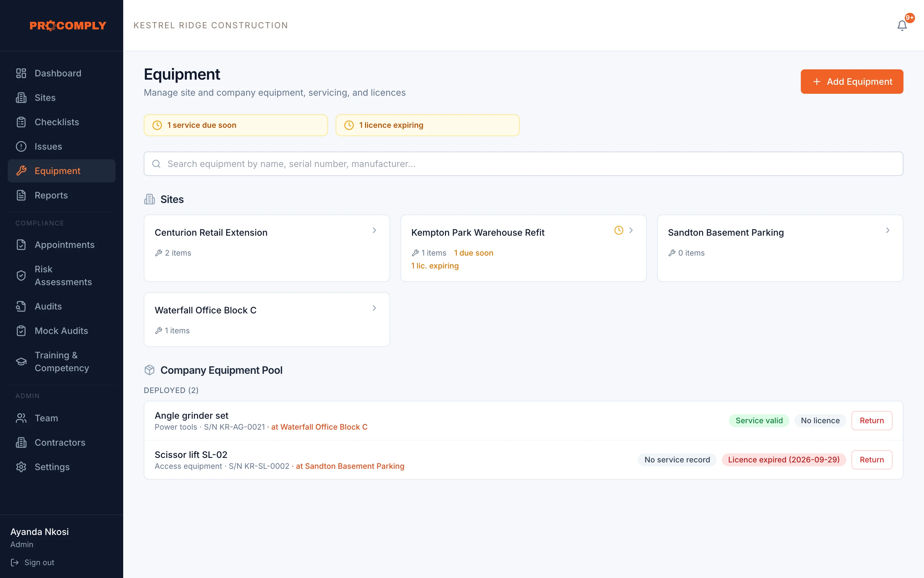Click the Team people icon
Screen dimensions: 924x578
click(21, 418)
